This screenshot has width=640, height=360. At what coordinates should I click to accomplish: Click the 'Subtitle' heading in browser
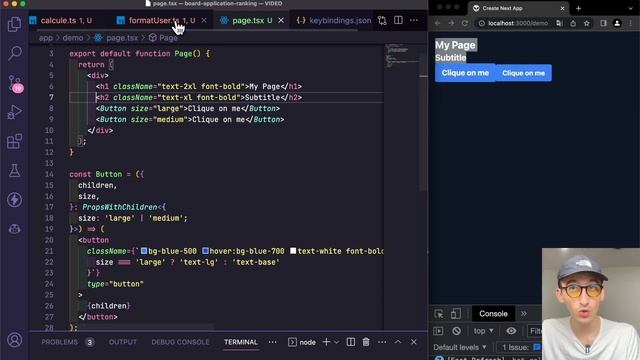[451, 58]
